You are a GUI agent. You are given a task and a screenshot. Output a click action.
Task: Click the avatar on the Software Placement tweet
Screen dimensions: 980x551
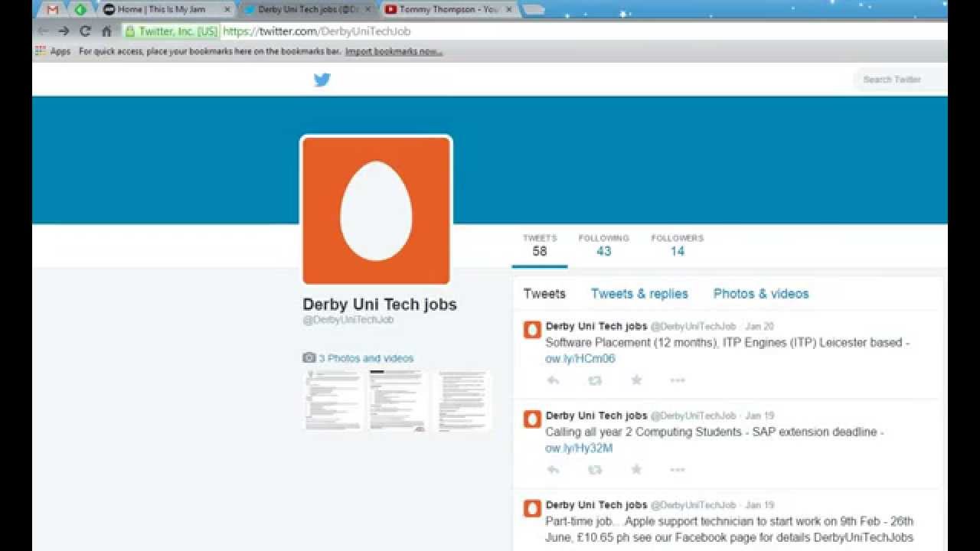(x=532, y=330)
